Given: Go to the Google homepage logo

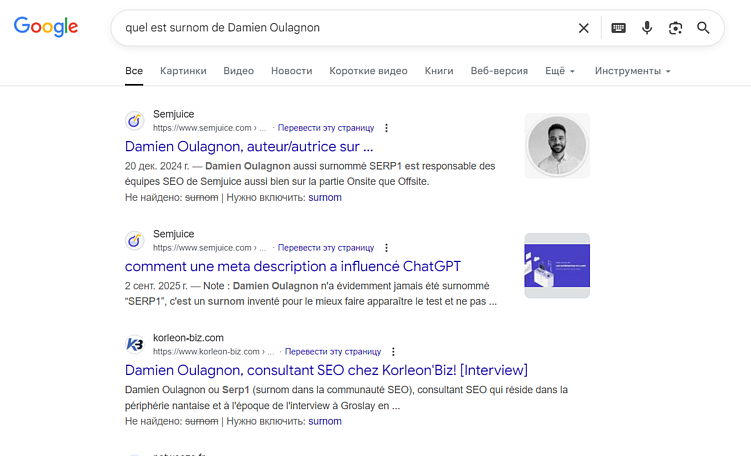Looking at the screenshot, I should (x=46, y=27).
